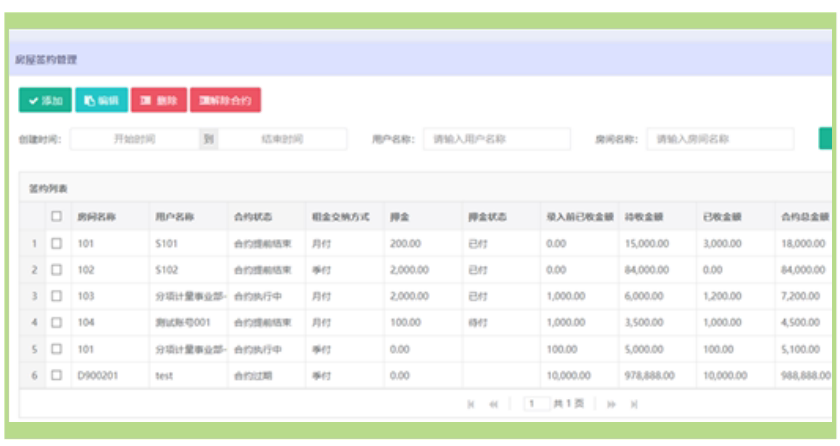The height and width of the screenshot is (446, 840).
Task: Toggle the select-all checkbox in table header
Action: click(x=56, y=216)
